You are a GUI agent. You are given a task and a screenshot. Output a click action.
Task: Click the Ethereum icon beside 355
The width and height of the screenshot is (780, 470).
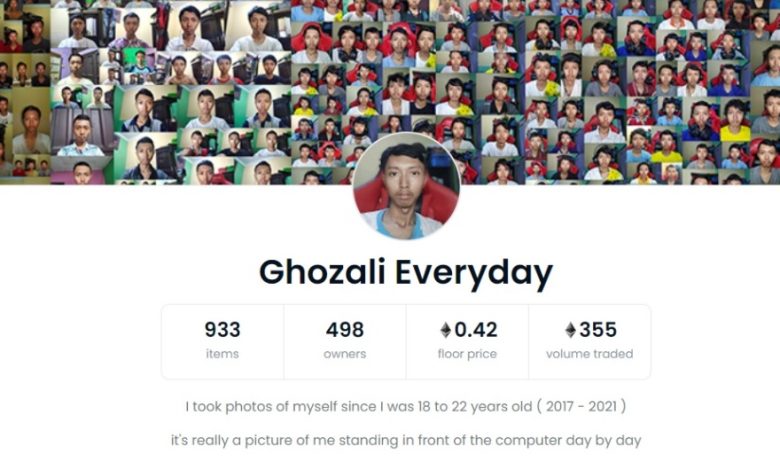tap(570, 330)
